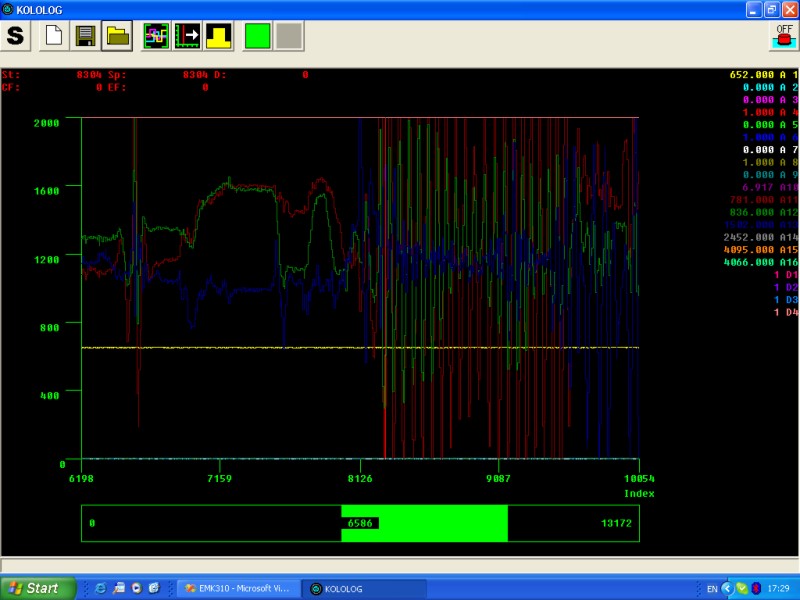Select the green range in the index bar
The height and width of the screenshot is (600, 800).
[x=424, y=523]
